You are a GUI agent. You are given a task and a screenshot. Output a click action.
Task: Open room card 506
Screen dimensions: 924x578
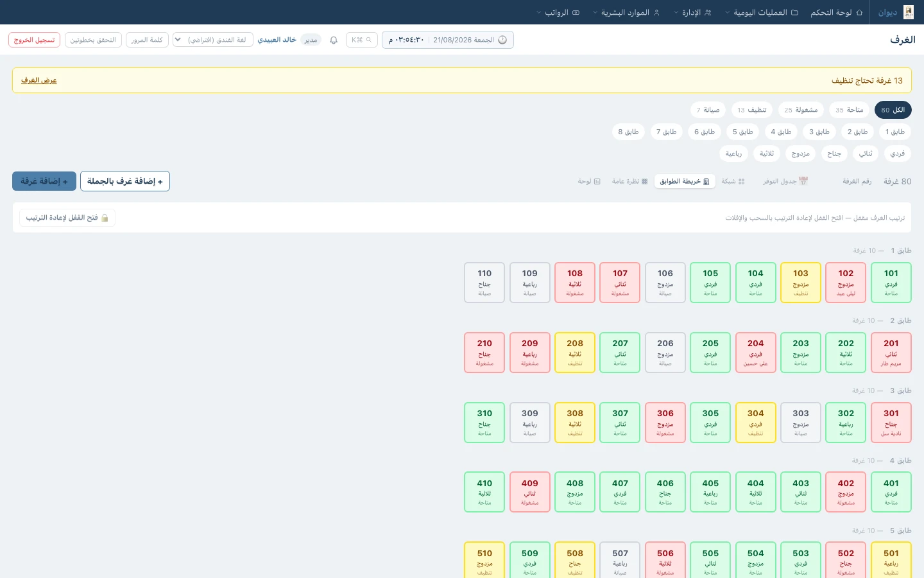(x=665, y=561)
